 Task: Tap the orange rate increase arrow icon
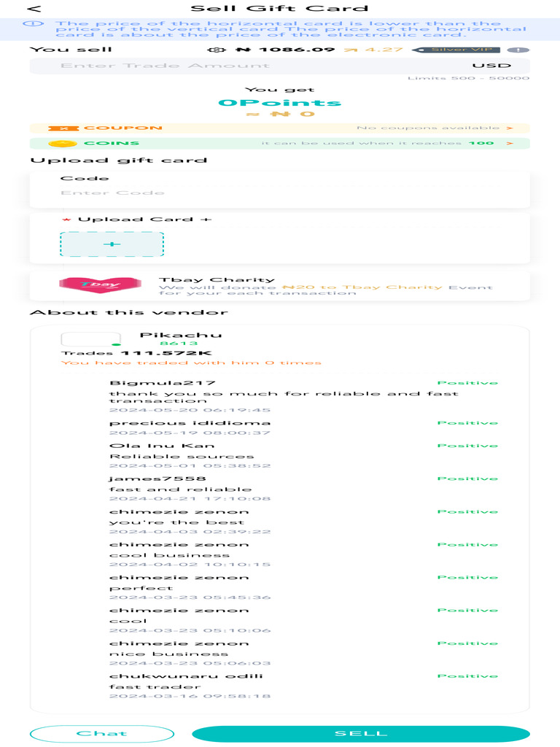(351, 50)
